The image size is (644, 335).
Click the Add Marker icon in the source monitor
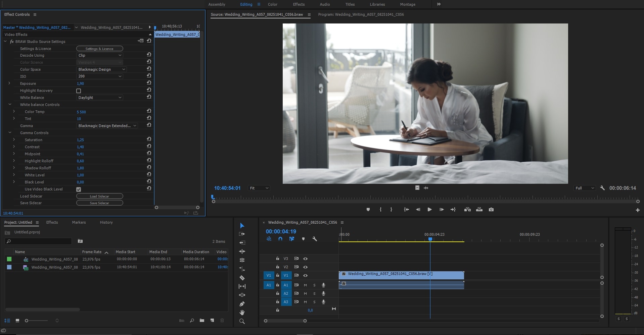368,210
